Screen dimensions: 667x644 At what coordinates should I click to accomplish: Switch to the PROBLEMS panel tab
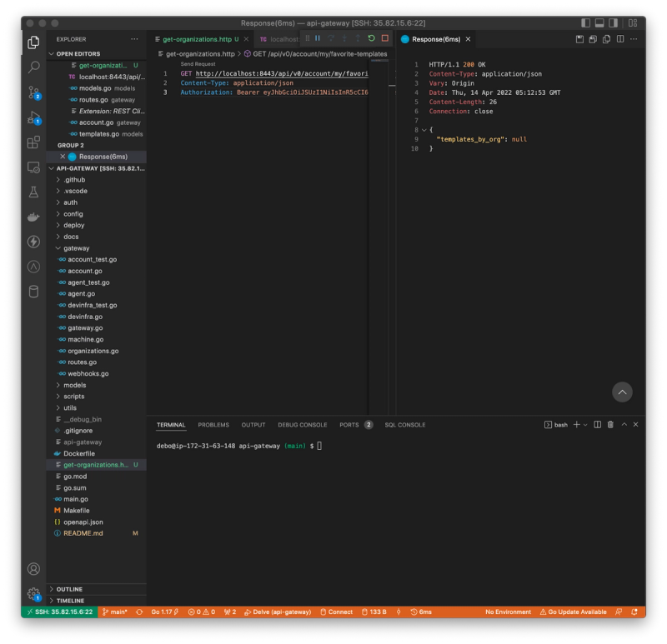click(x=213, y=425)
